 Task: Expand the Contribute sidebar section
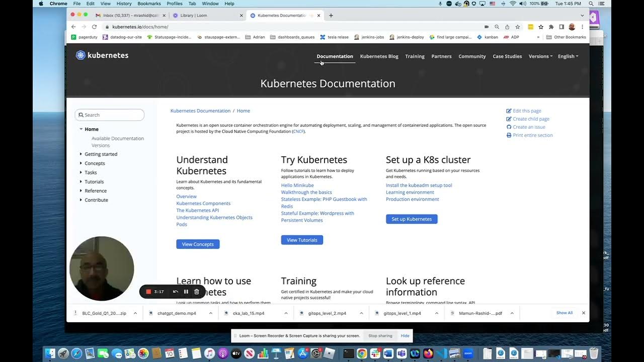(x=81, y=200)
